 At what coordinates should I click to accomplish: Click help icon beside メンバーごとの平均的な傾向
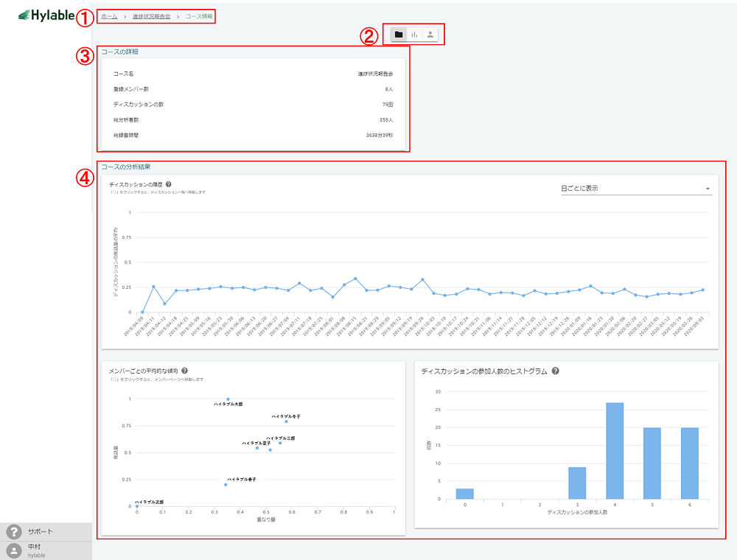[184, 371]
